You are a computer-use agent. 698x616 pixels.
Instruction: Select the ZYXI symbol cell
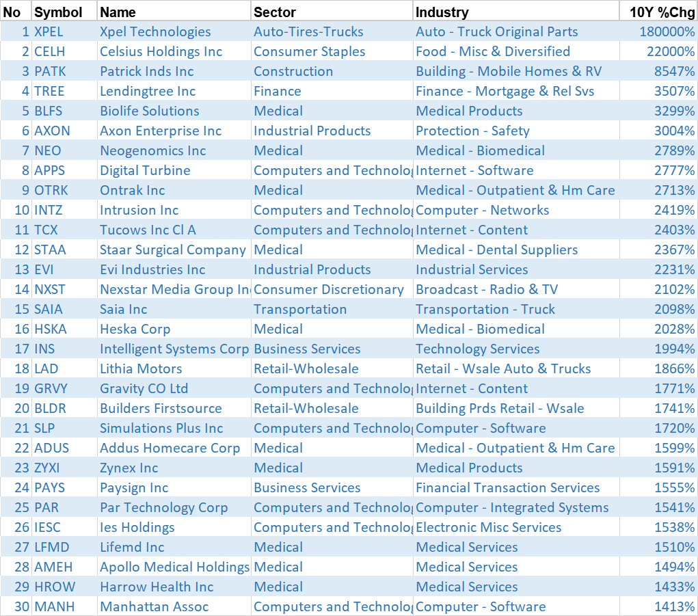[x=64, y=468]
